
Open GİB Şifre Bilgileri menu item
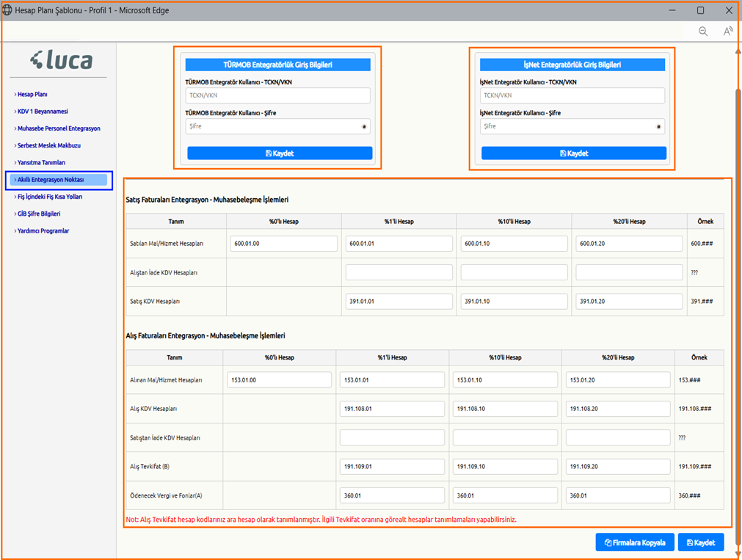39,214
